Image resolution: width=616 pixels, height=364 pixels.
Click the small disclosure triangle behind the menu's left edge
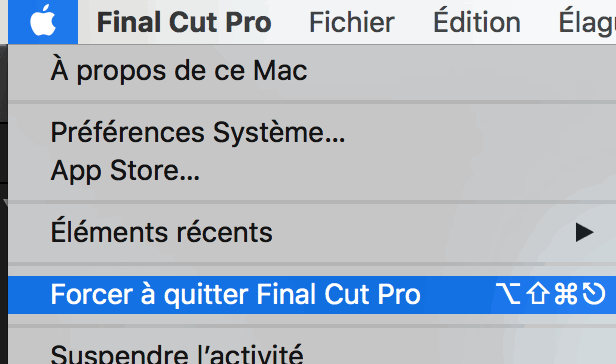5,202
